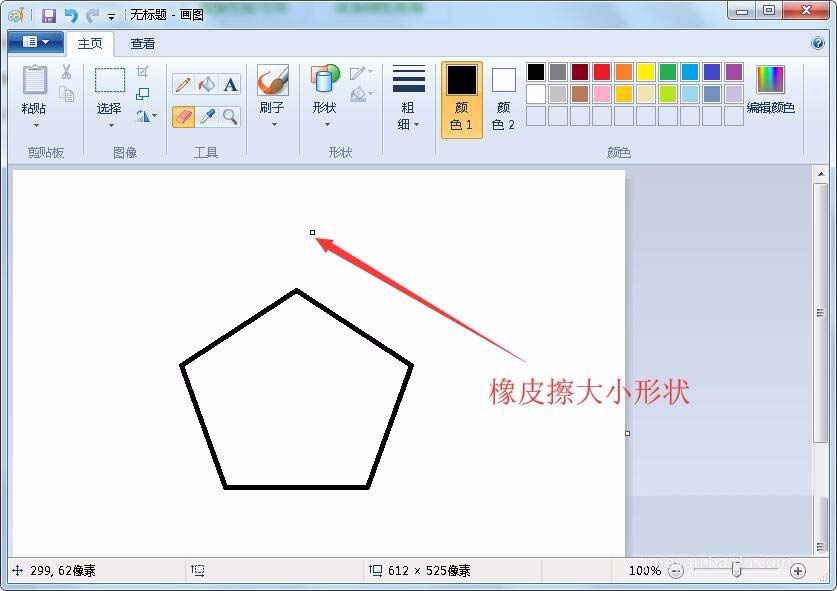Screen dimensions: 837x591
Task: Open the Resize dialog icon
Action: (x=144, y=91)
